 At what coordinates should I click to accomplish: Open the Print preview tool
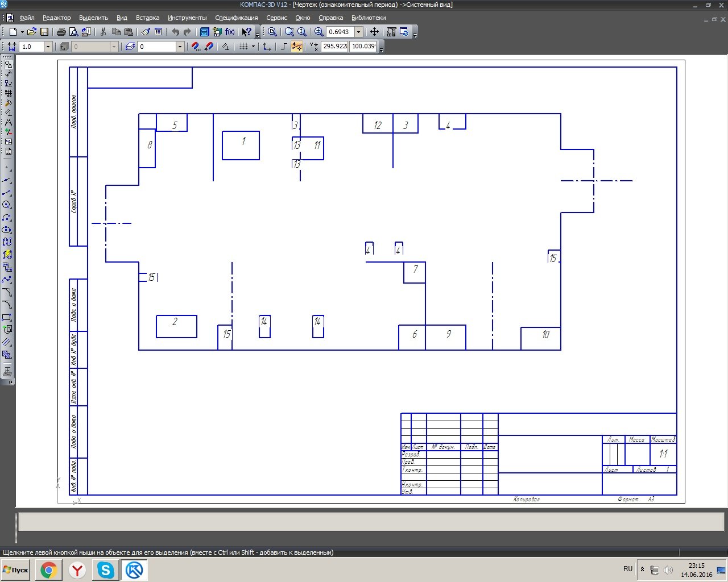[73, 32]
